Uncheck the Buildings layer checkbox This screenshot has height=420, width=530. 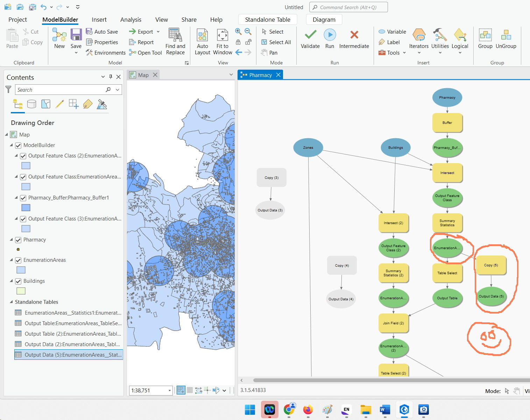point(18,281)
